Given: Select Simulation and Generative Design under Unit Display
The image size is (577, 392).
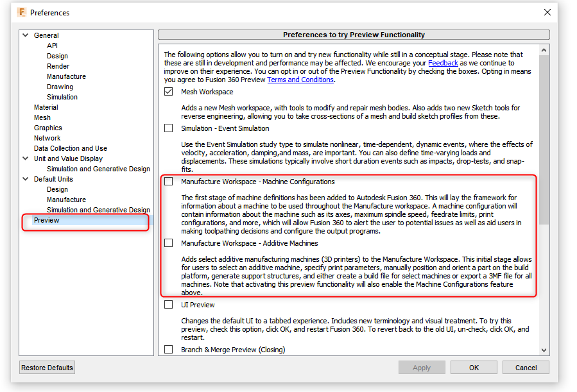Looking at the screenshot, I should (98, 169).
